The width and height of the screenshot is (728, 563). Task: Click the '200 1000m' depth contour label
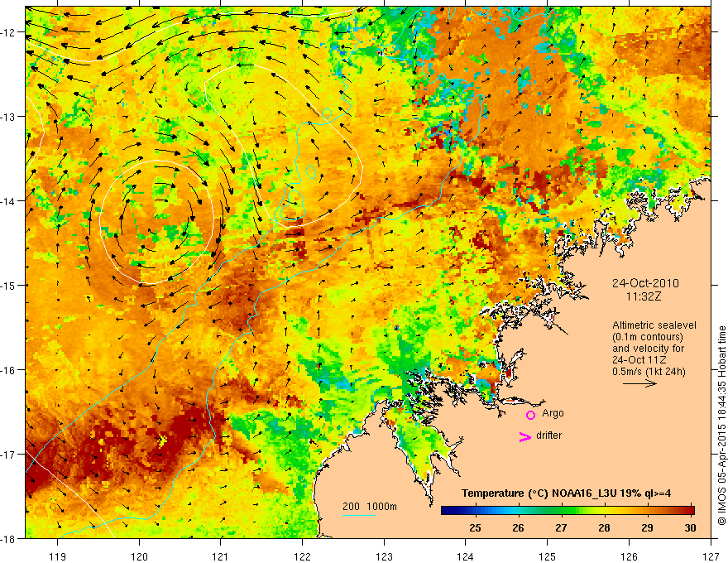(x=370, y=507)
